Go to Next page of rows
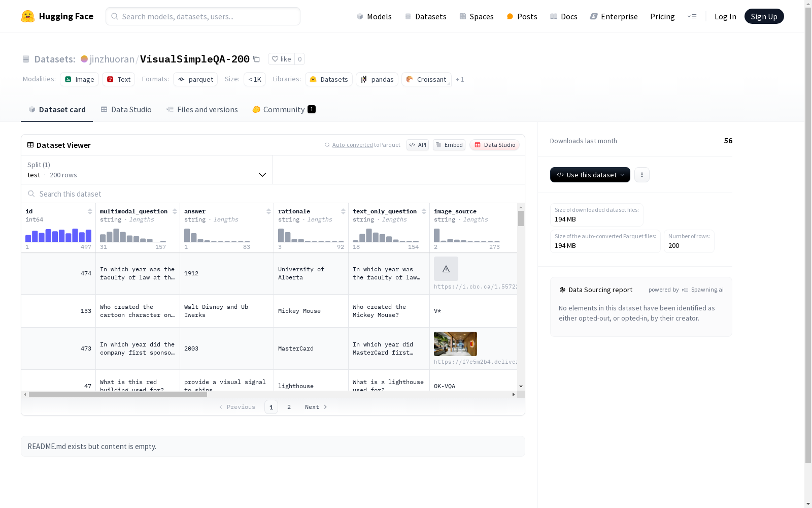 click(316, 407)
